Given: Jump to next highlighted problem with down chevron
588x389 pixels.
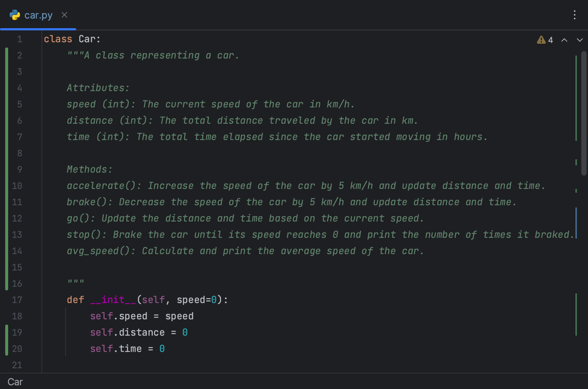Looking at the screenshot, I should click(x=579, y=40).
